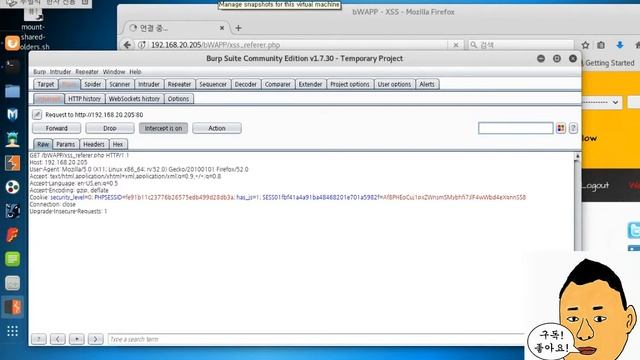The height and width of the screenshot is (360, 640).
Task: Switch to the Headers view tab
Action: coord(94,144)
